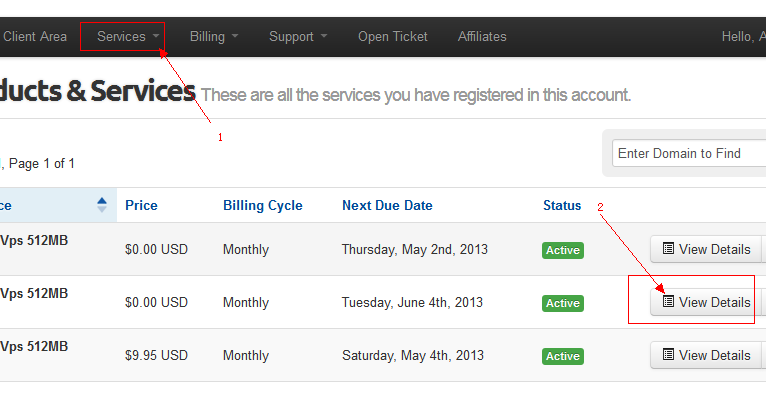Click Active badge for June 4th service
This screenshot has height=393, width=766.
click(563, 304)
